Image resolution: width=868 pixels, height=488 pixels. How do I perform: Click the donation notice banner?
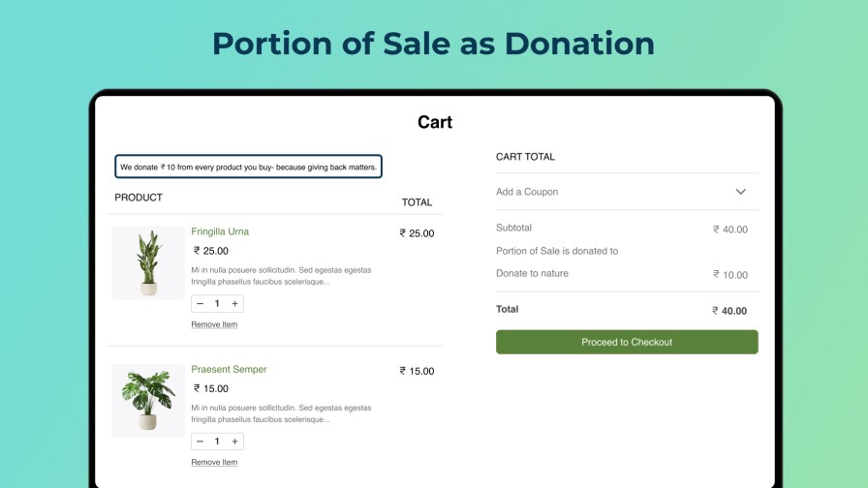coord(248,167)
